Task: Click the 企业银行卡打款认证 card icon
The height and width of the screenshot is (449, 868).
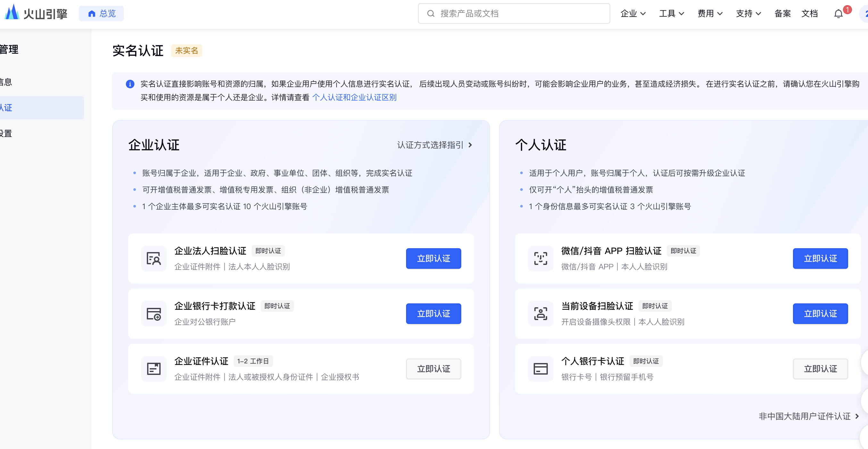Action: click(154, 314)
